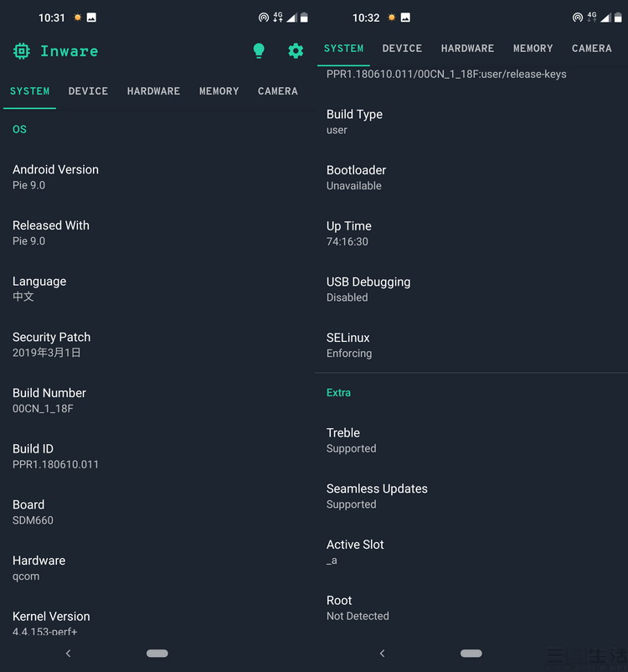Open HARDWARE tab on left screen
628x672 pixels.
click(153, 91)
